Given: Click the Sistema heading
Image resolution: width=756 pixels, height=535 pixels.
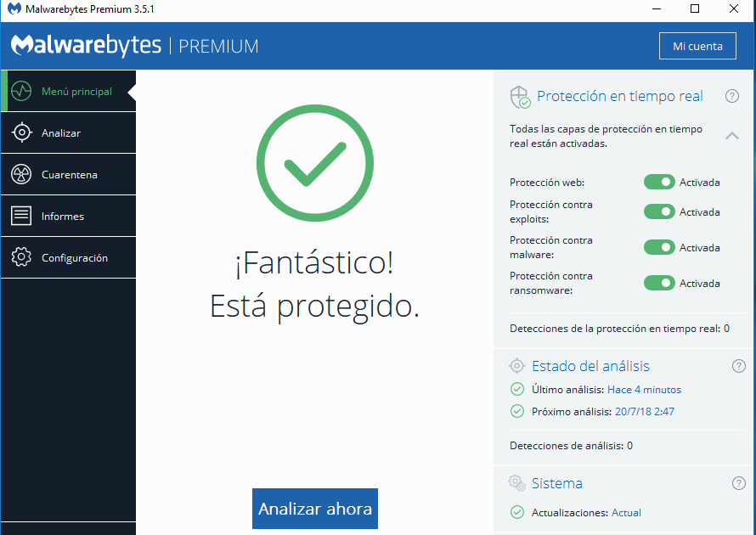Looking at the screenshot, I should (x=557, y=483).
